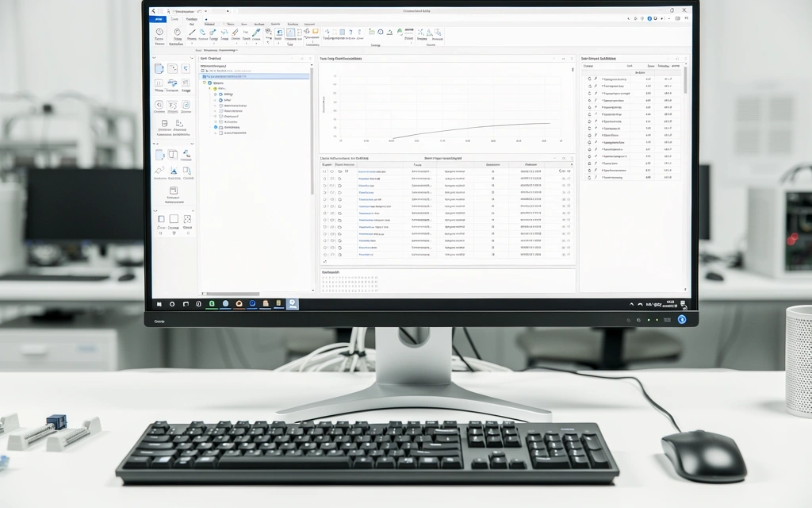
Task: Click the first blue link in the data table
Action: coord(371,171)
